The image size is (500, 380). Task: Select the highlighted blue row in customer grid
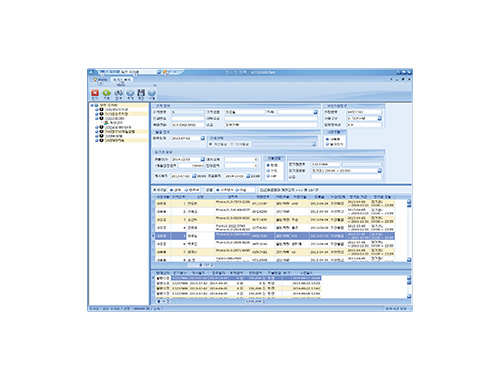[274, 236]
